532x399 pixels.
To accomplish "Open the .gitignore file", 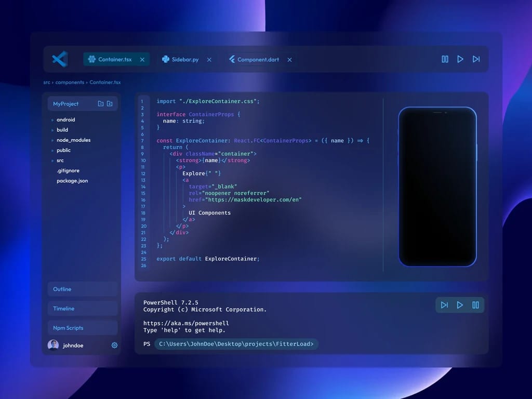I will click(x=68, y=170).
